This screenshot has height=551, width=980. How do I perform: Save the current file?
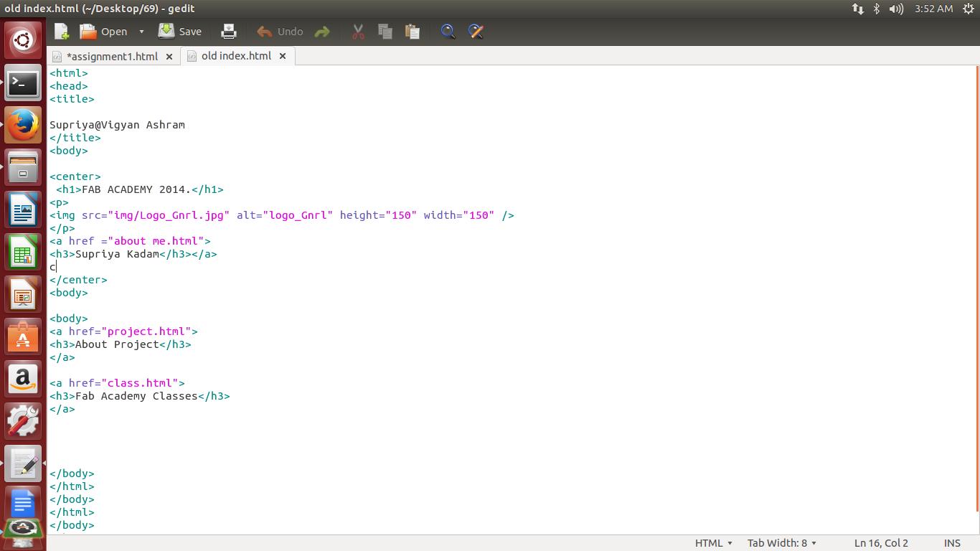tap(180, 32)
